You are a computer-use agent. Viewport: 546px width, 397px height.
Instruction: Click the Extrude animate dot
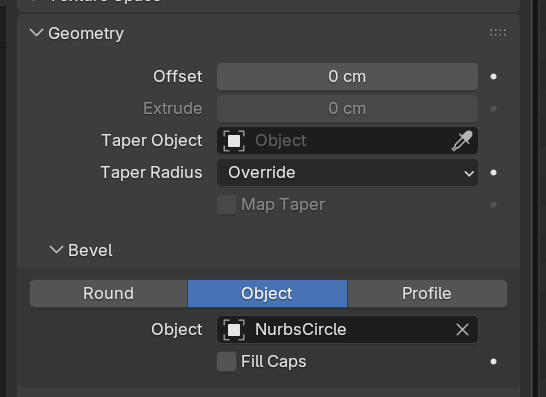pyautogui.click(x=493, y=109)
